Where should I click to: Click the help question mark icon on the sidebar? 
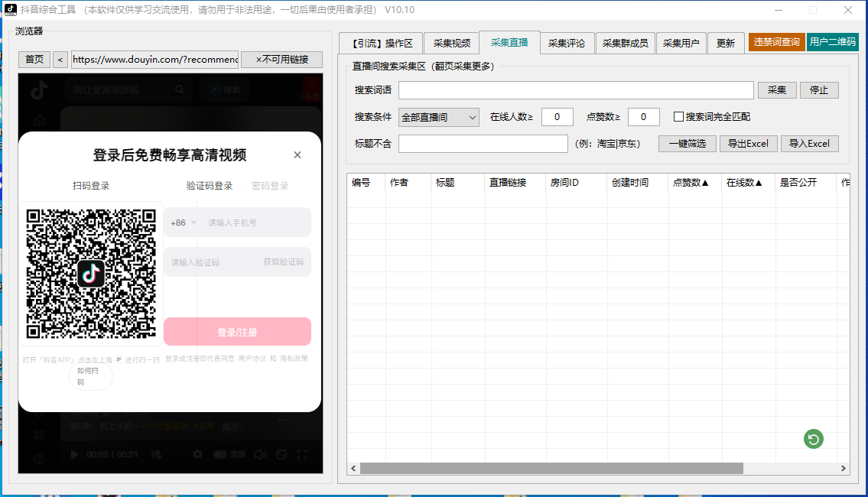pos(39,457)
